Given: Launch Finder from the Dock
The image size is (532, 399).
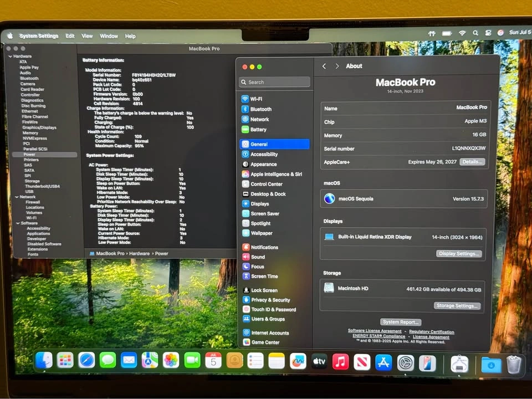Looking at the screenshot, I should click(x=44, y=360).
